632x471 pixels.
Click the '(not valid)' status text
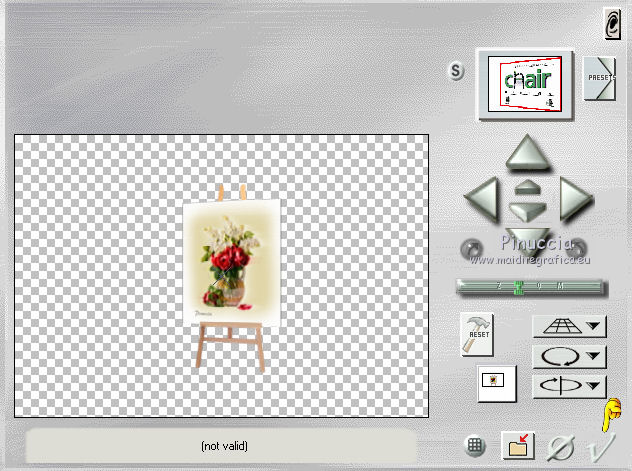225,446
